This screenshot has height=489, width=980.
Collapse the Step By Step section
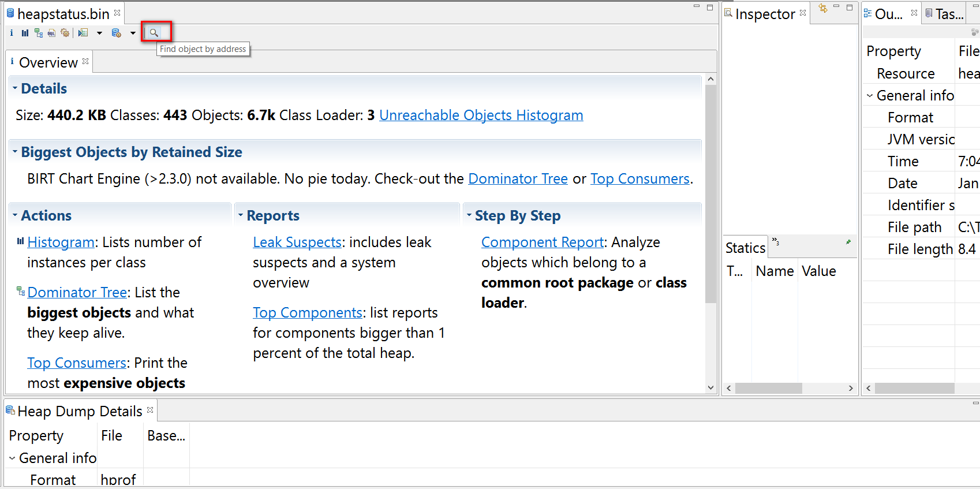click(x=469, y=215)
